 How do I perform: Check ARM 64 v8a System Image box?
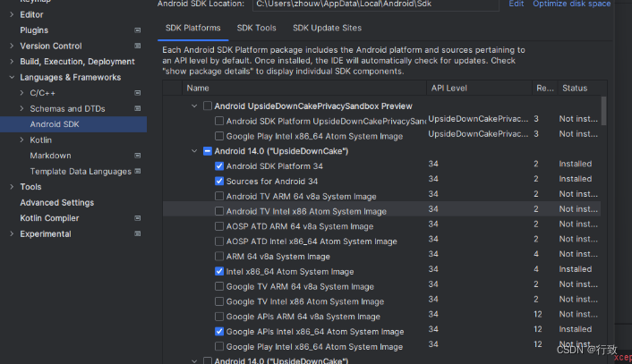219,256
